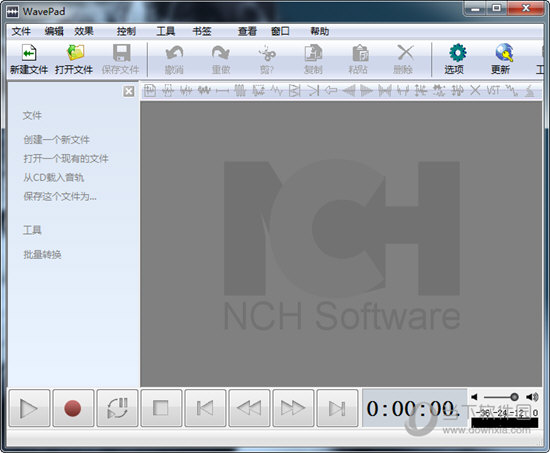The image size is (550, 453).
Task: Open the Bookmarks (书签) menu
Action: click(202, 32)
